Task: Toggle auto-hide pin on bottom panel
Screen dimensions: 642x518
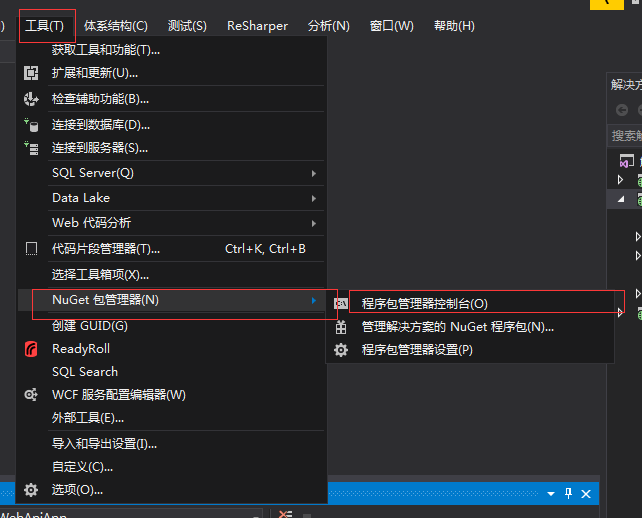Action: (568, 493)
